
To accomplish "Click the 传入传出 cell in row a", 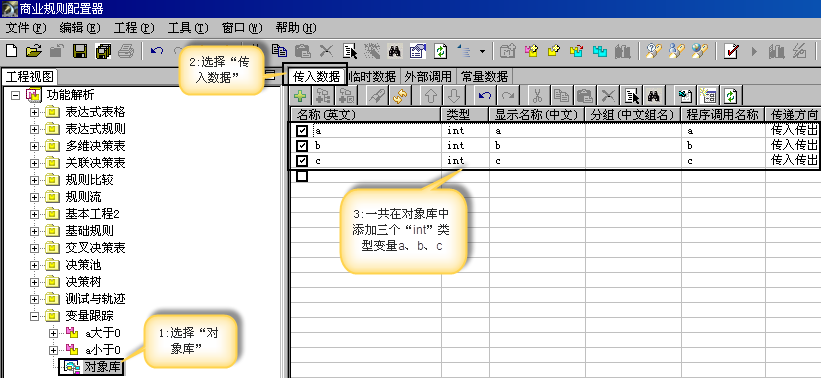I will coord(793,130).
